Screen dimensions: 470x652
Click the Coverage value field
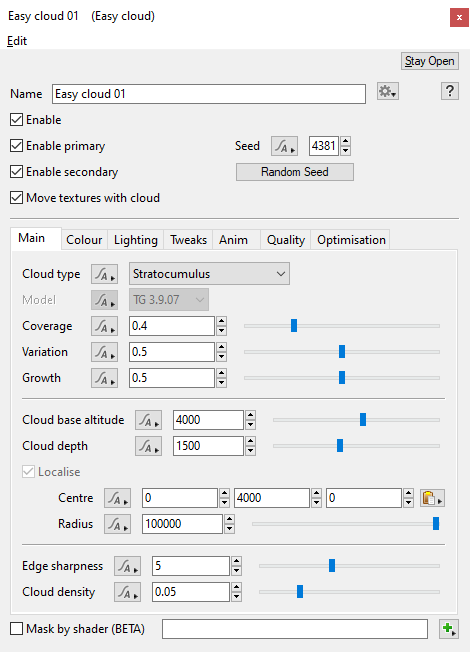tap(172, 326)
